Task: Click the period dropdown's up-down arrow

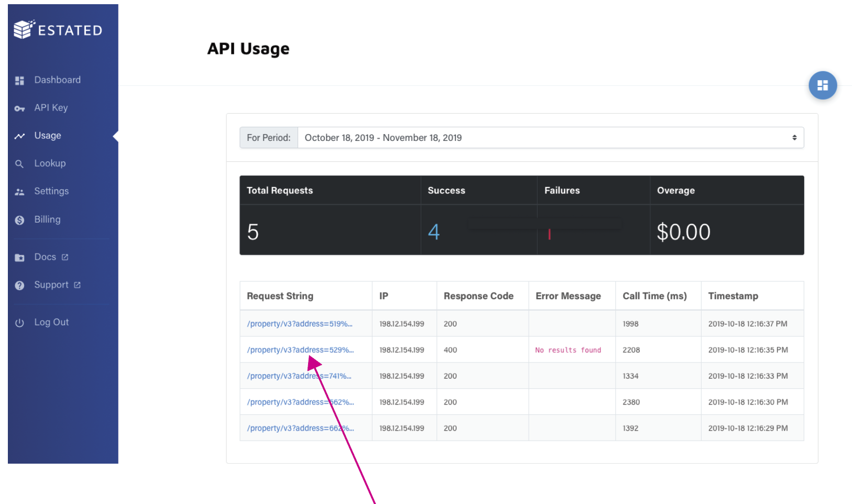Action: (794, 138)
